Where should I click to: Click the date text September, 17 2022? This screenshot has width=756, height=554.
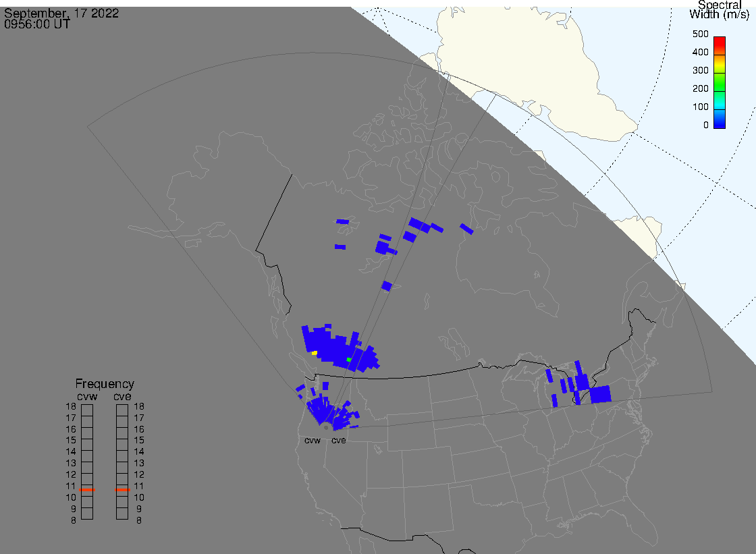point(61,13)
